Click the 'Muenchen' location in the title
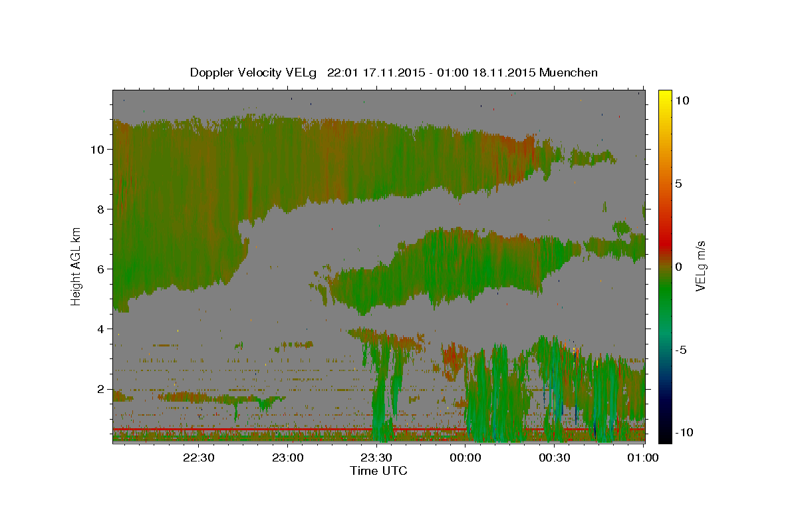This screenshot has width=798, height=532. tap(568, 72)
